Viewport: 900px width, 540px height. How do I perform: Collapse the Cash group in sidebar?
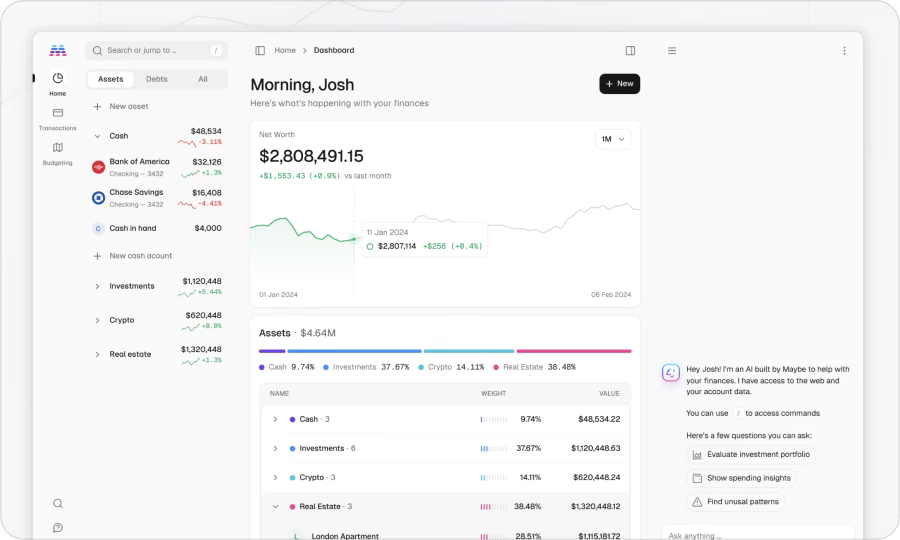coord(97,136)
